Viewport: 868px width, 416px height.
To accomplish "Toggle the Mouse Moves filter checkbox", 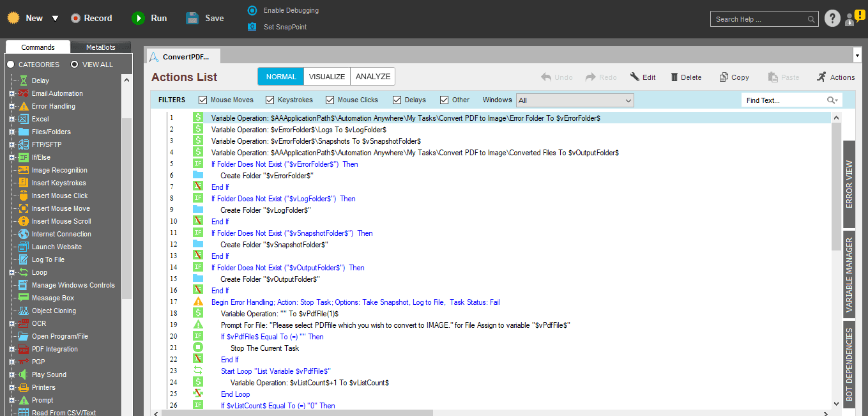I will pyautogui.click(x=203, y=100).
